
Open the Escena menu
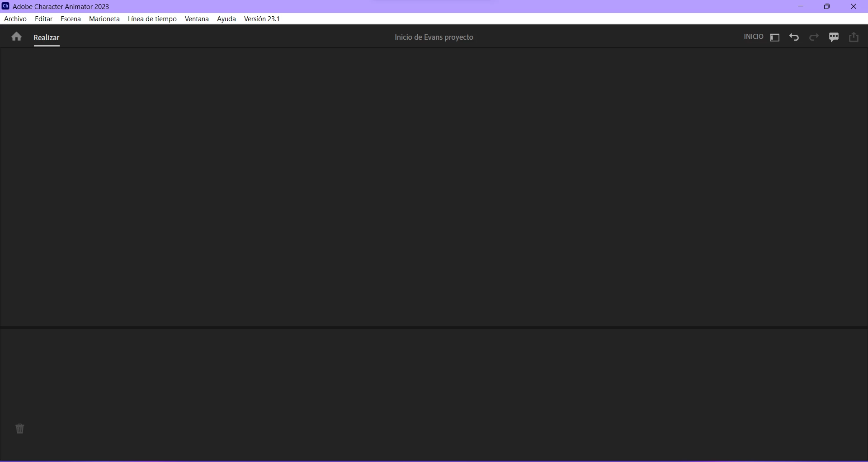coord(71,19)
